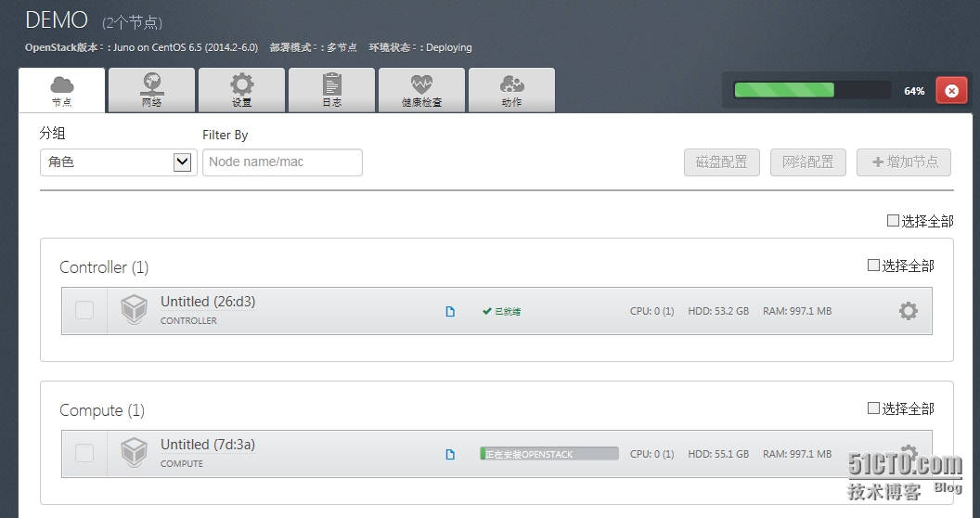Open the 健康检查 (Health Check) tab
The height and width of the screenshot is (518, 980).
pyautogui.click(x=421, y=91)
